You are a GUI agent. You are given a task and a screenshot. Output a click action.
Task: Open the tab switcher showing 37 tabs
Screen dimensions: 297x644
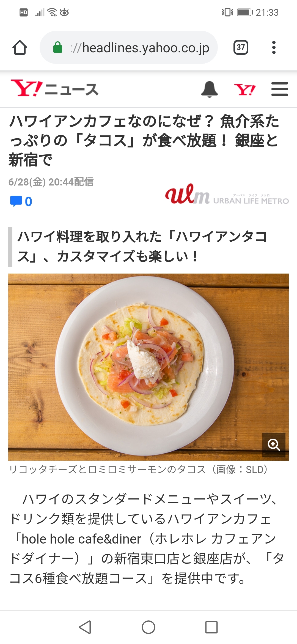pos(241,47)
